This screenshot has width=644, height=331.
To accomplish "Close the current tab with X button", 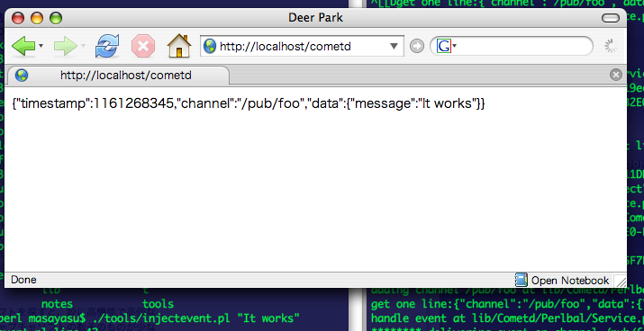I will click(x=616, y=75).
